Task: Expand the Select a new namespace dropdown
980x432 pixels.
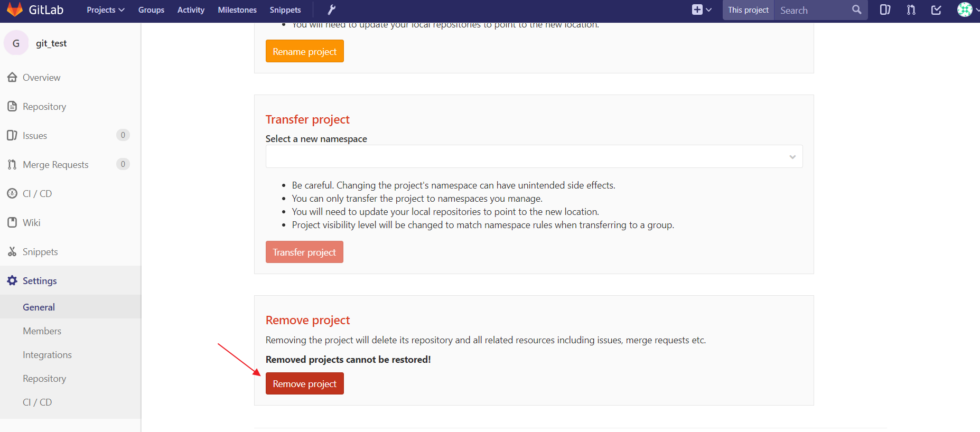Action: pyautogui.click(x=534, y=157)
